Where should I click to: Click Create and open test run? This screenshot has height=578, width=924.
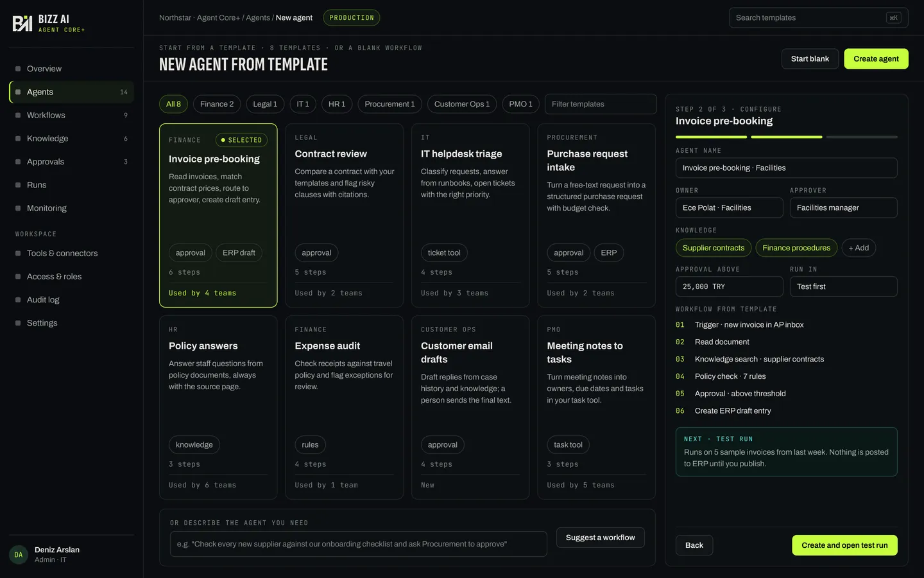pos(844,546)
